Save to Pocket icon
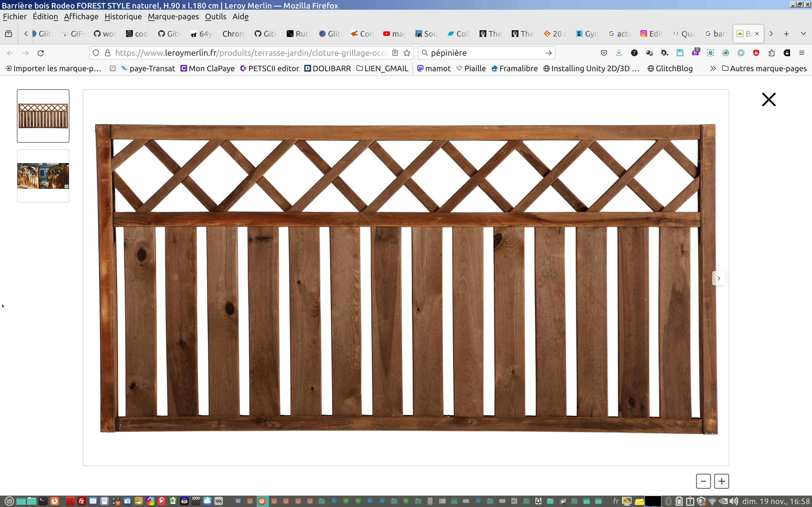This screenshot has width=812, height=507. coord(604,53)
